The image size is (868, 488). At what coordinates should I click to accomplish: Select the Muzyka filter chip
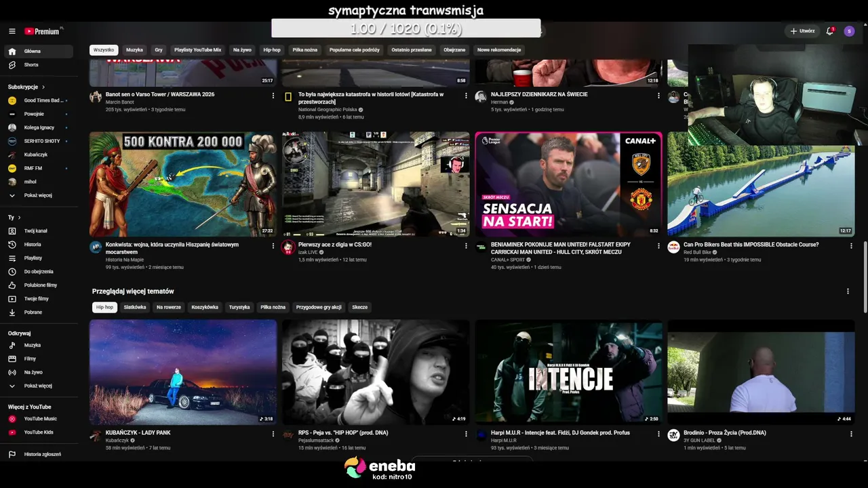coord(134,50)
